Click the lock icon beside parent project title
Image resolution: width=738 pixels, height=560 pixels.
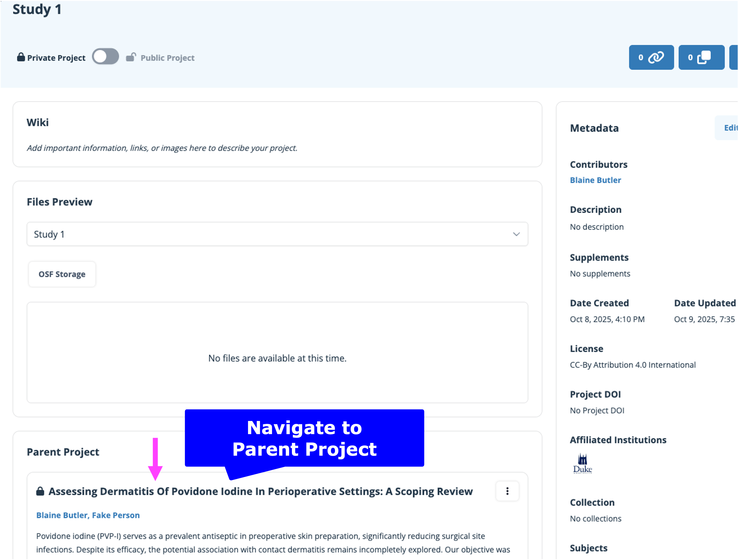[40, 491]
